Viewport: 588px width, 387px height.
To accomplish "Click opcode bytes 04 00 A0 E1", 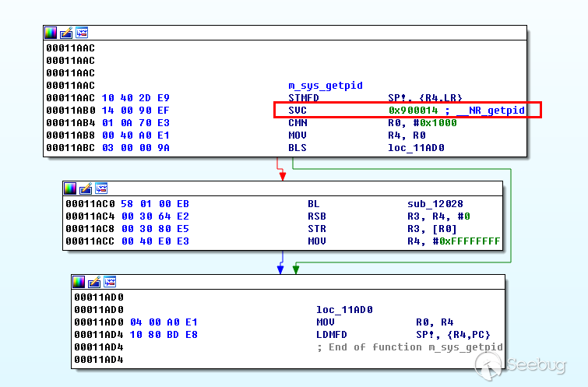I will point(164,322).
